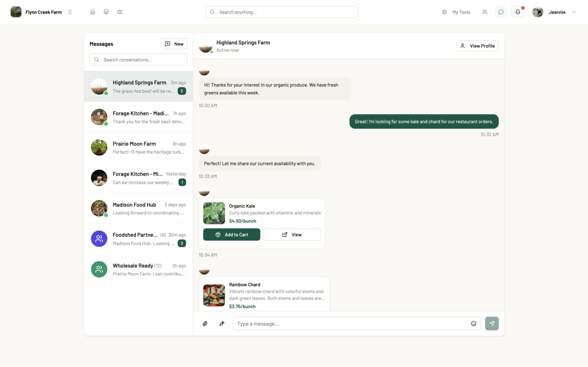The height and width of the screenshot is (367, 588).
Task: Click View Profile for Highland Springs Farm
Action: 477,46
